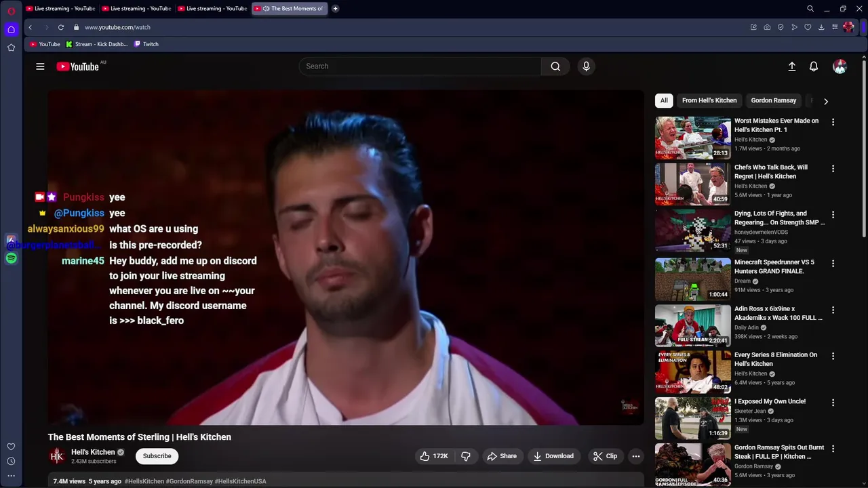Open the send arrow icon in address bar
The width and height of the screenshot is (868, 488).
(794, 27)
